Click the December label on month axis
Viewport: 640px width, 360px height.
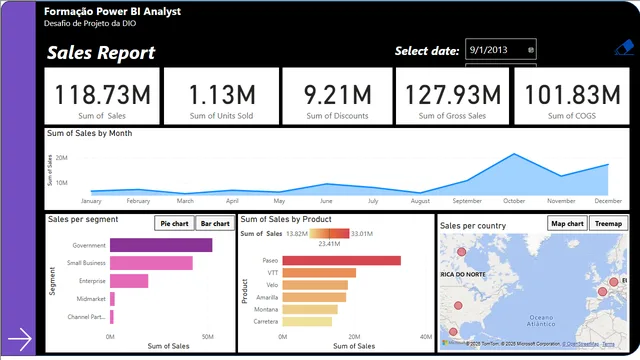point(608,201)
